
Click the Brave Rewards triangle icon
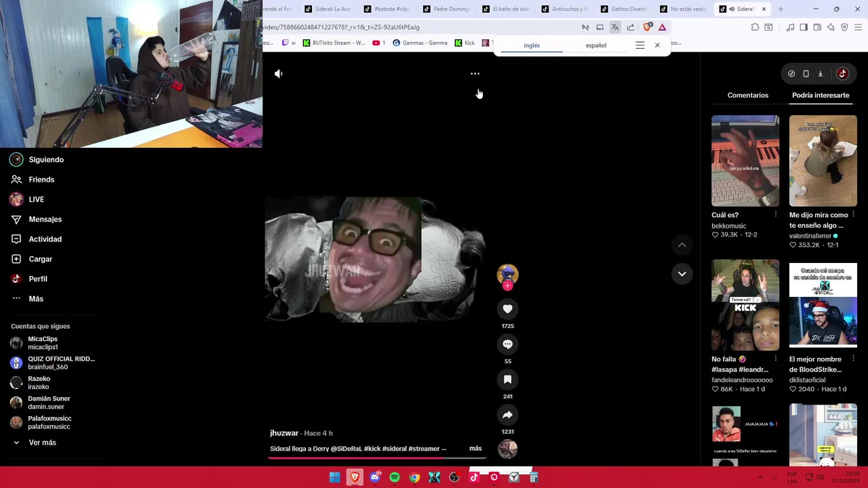coord(663,27)
